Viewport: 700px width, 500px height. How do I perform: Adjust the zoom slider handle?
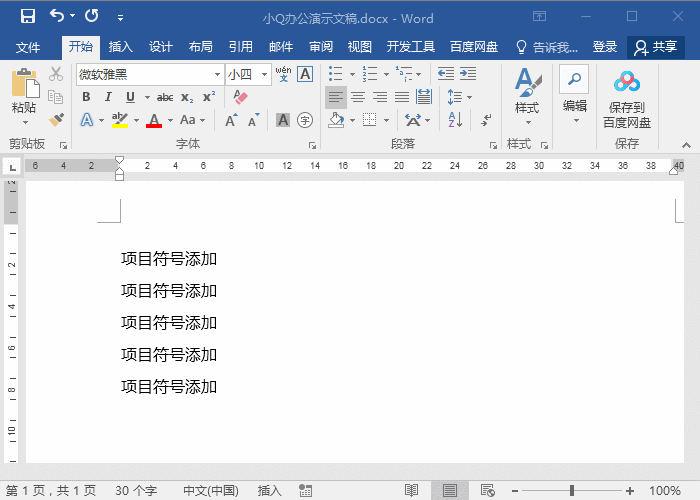571,491
